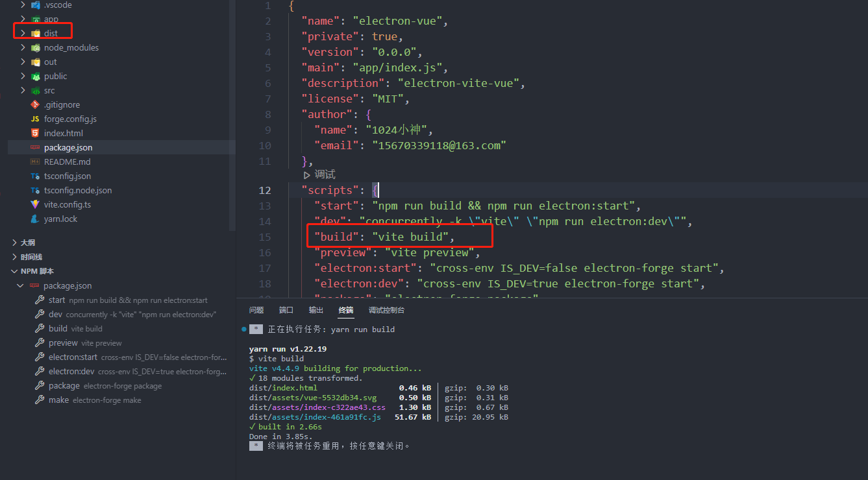Expand the dist folder
Image resolution: width=868 pixels, height=480 pixels.
(x=23, y=32)
